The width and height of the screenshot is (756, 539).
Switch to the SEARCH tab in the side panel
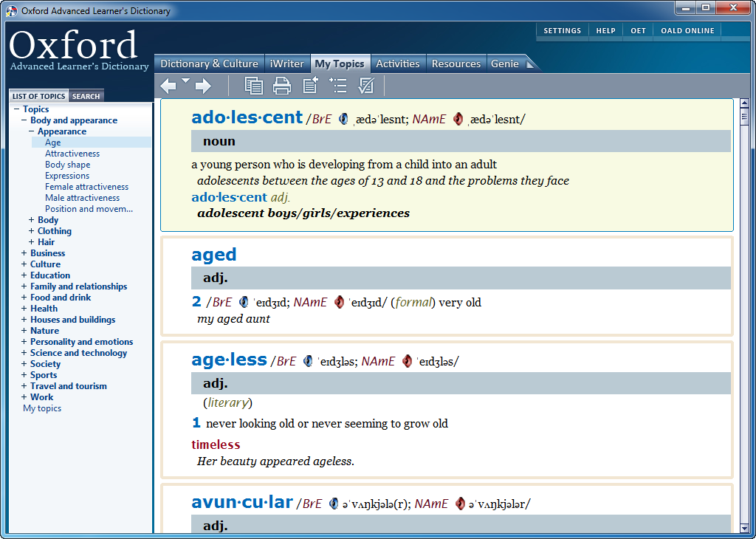(x=86, y=96)
